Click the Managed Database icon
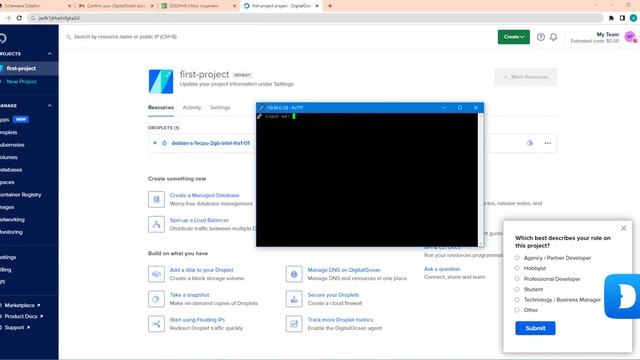The width and height of the screenshot is (640, 360). [156, 200]
